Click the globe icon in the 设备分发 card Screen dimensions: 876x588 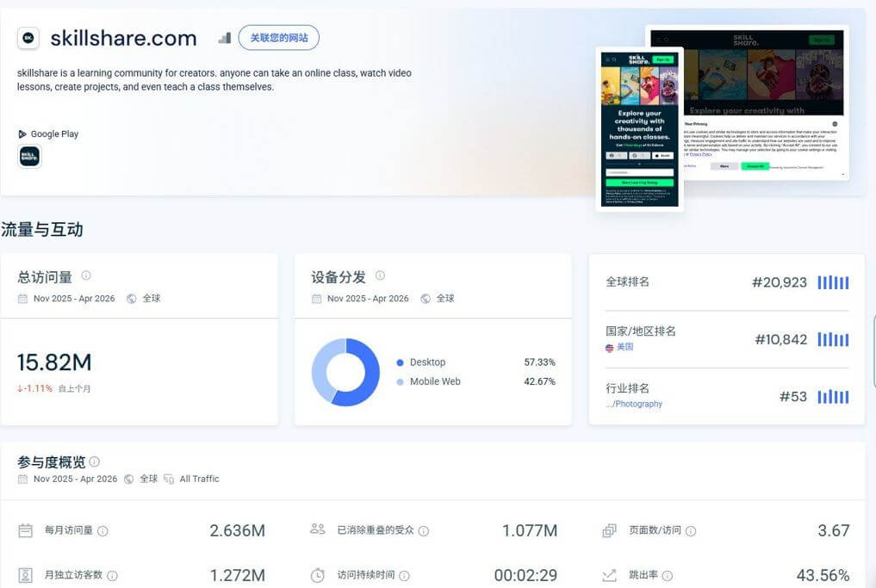click(426, 299)
